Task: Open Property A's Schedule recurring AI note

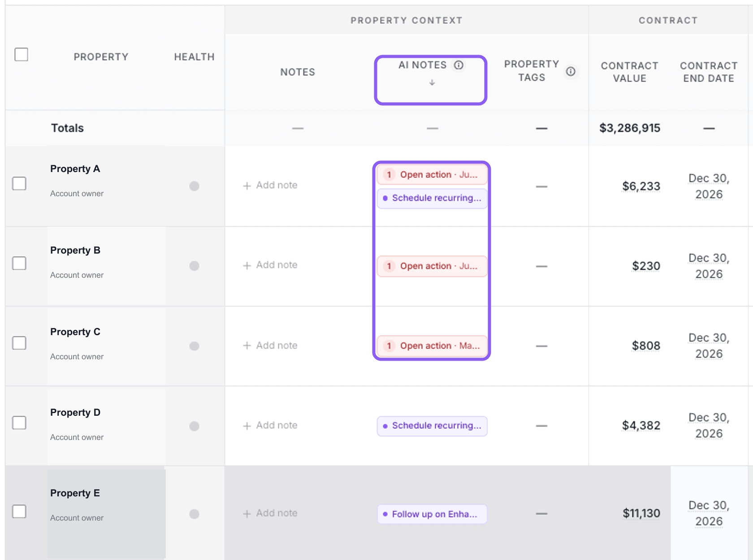Action: [432, 198]
